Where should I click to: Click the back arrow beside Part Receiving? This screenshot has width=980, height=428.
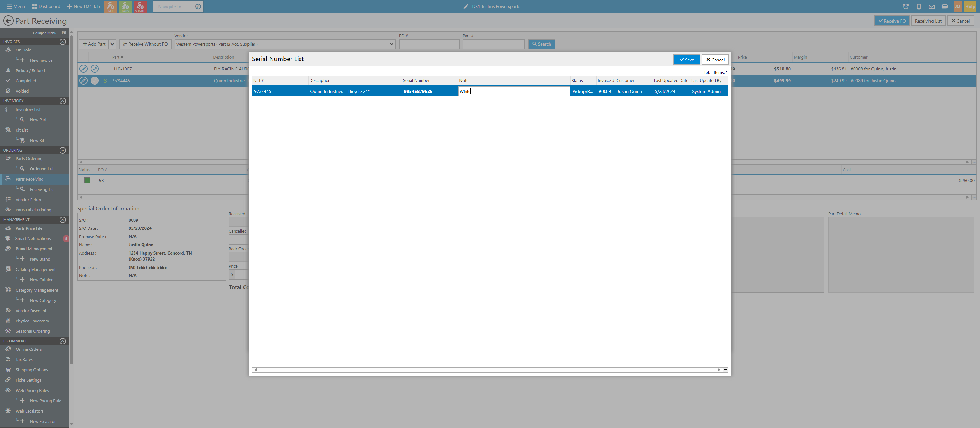[8, 21]
